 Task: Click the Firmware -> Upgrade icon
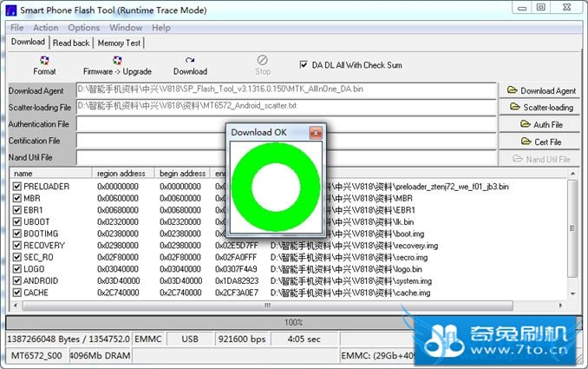click(117, 62)
